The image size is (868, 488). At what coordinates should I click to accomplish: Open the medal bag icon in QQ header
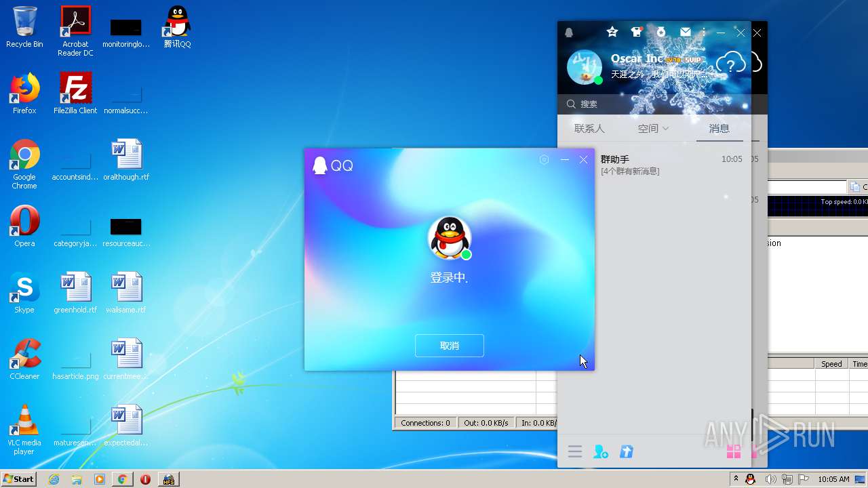661,32
